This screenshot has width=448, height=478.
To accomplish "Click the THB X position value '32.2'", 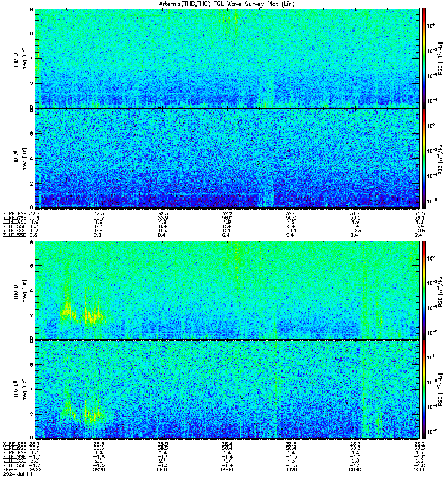I will pyautogui.click(x=227, y=213).
